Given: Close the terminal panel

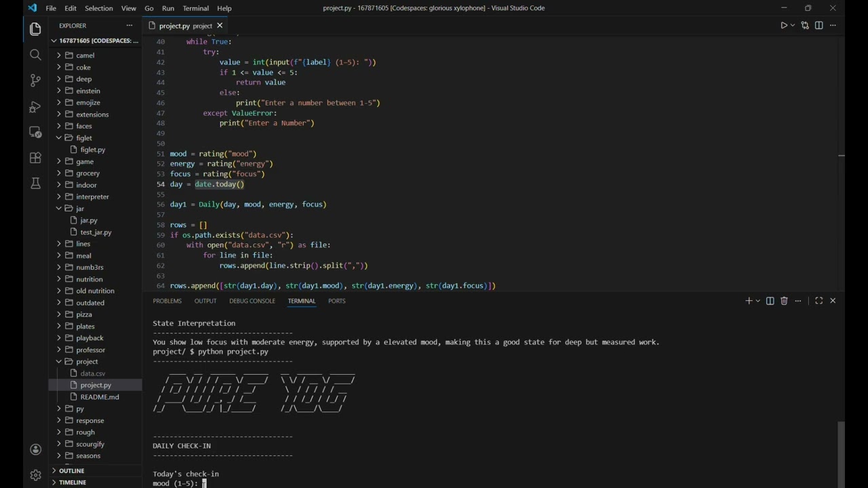Looking at the screenshot, I should (833, 301).
